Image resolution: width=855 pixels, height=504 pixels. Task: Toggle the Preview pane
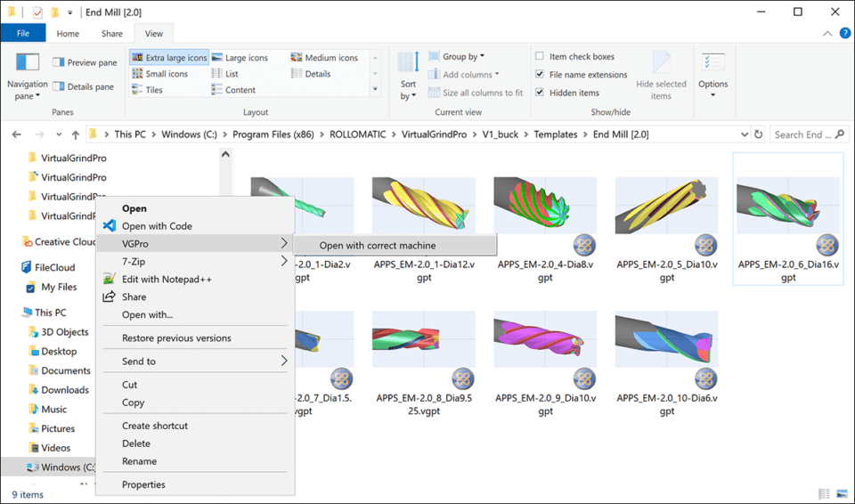[x=85, y=62]
